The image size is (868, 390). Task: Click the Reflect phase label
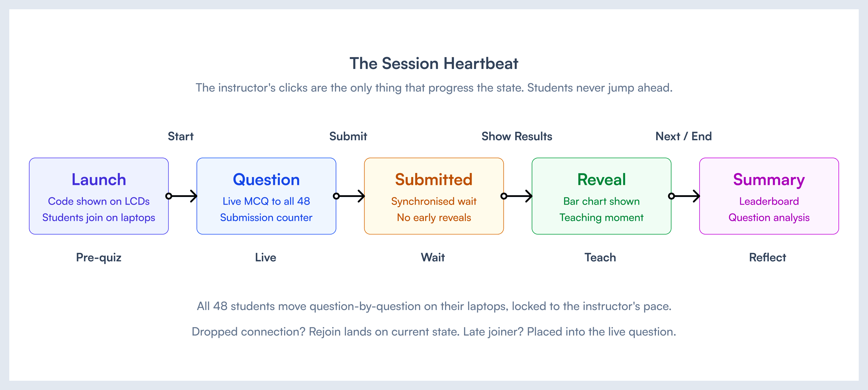point(767,257)
